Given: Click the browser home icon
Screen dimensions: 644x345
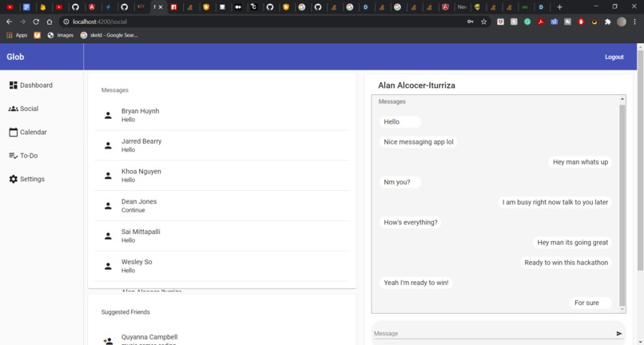Looking at the screenshot, I should 50,22.
